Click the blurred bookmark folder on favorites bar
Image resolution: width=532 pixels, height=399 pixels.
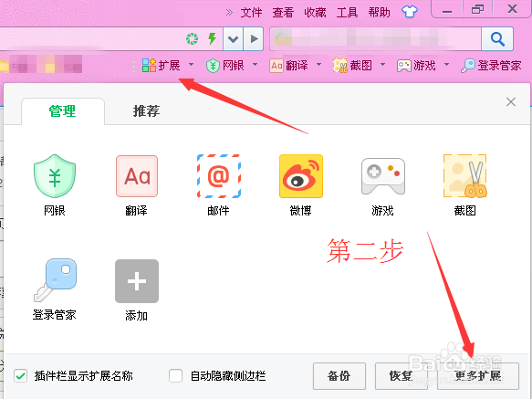[41, 65]
